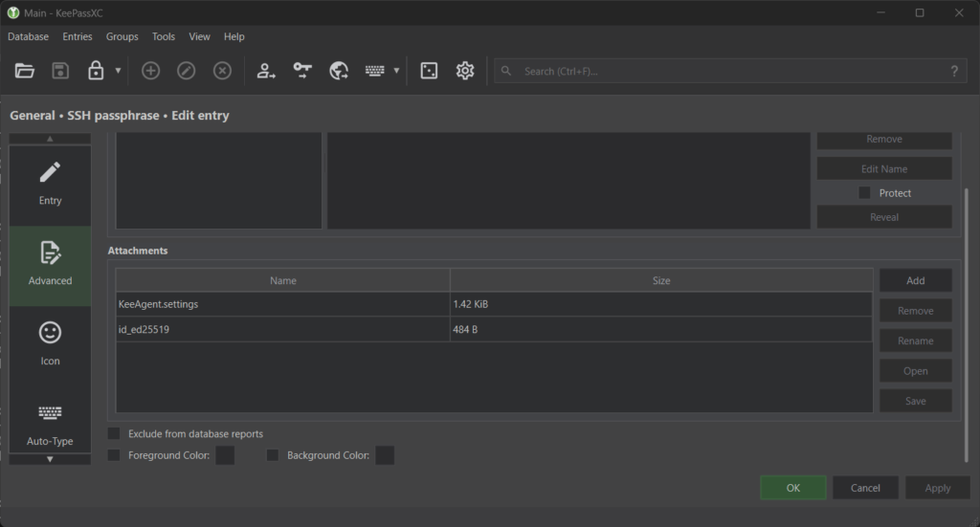Select KeeAgent.settings attachment row
This screenshot has width=980, height=527.
pyautogui.click(x=494, y=304)
